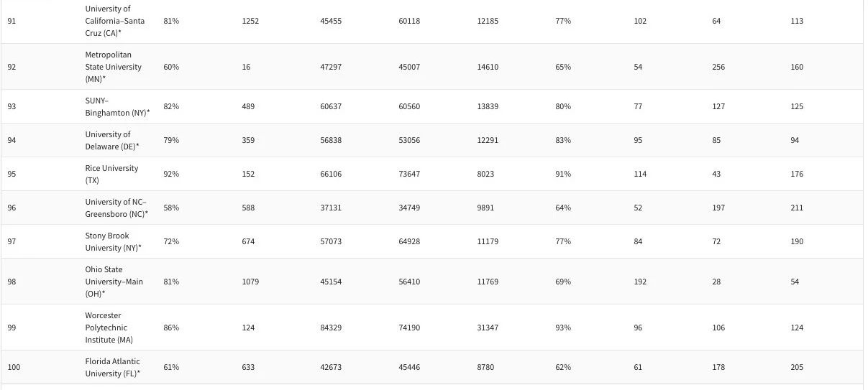868x390 pixels.
Task: Select rank 100 cell
Action: [14, 367]
